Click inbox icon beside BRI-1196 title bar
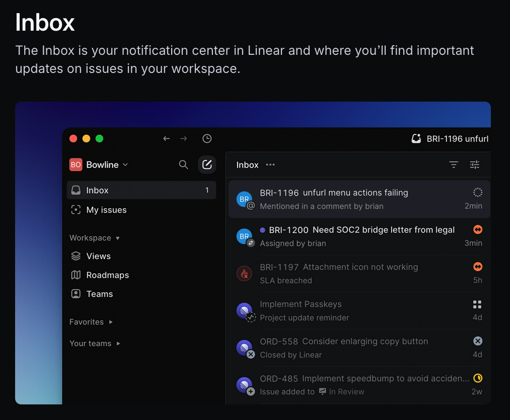 (416, 139)
